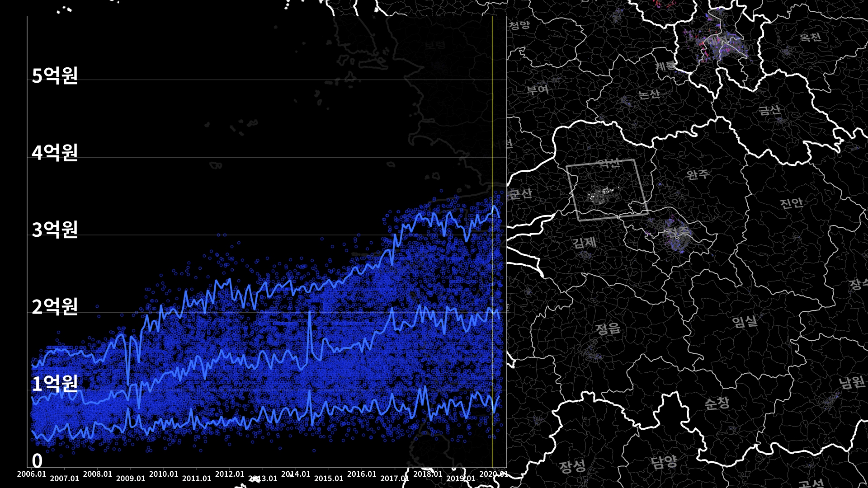Click the 남원 region label
868x488 pixels.
point(852,382)
